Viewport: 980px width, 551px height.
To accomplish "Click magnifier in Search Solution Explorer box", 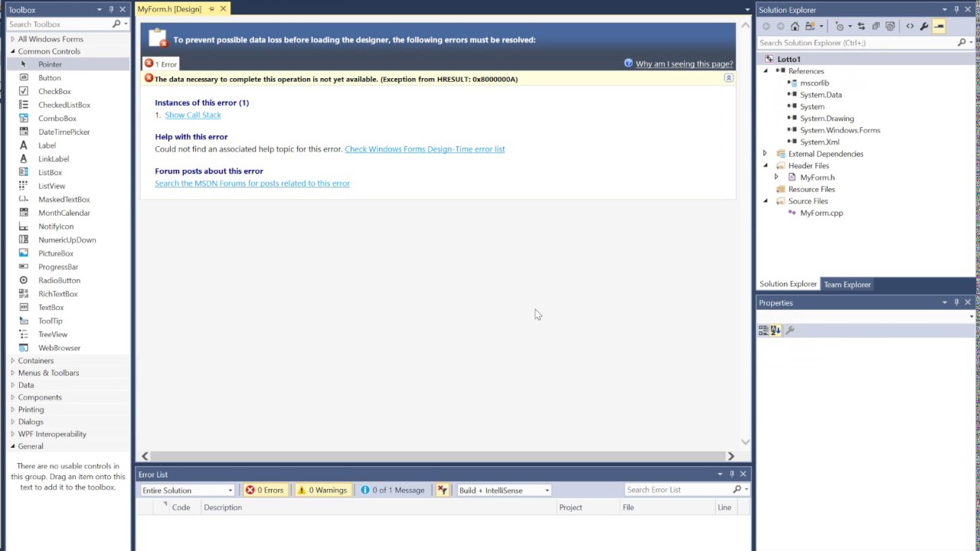I will pyautogui.click(x=962, y=42).
